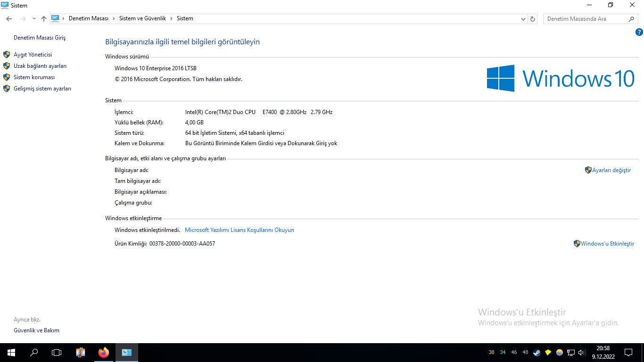Viewport: 644px width, 362px height.
Task: Click the processor value Intel(R) Core(TM)2 Duo
Action: (x=259, y=112)
